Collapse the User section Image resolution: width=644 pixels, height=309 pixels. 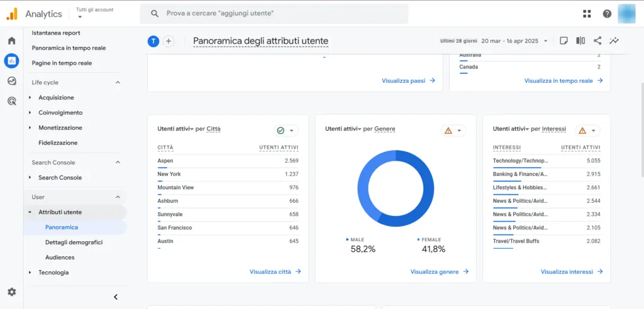pos(118,197)
